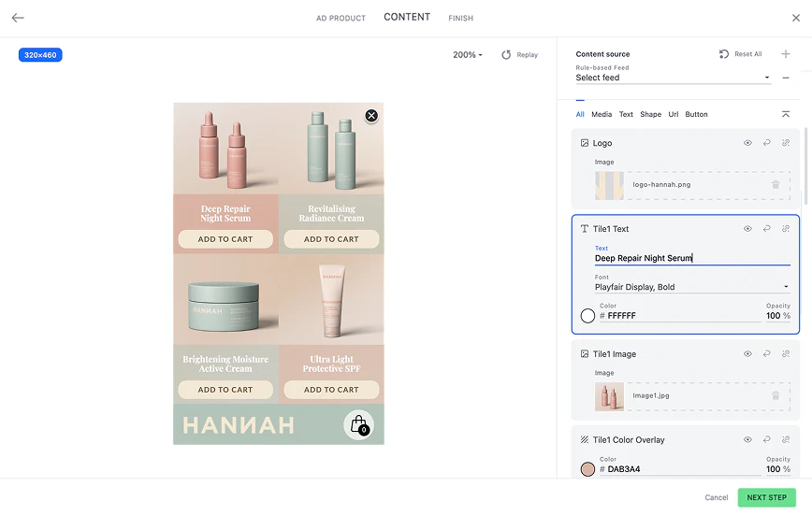Toggle visibility of the Logo layer

point(747,143)
